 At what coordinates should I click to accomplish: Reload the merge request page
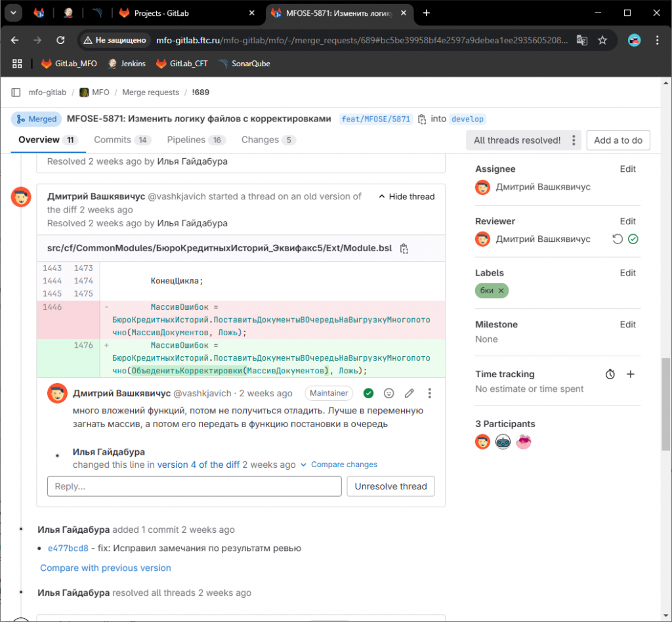[60, 40]
